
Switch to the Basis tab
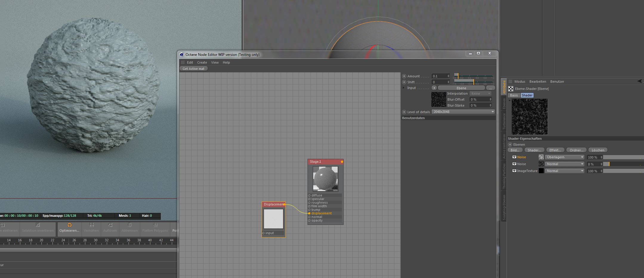pyautogui.click(x=514, y=95)
